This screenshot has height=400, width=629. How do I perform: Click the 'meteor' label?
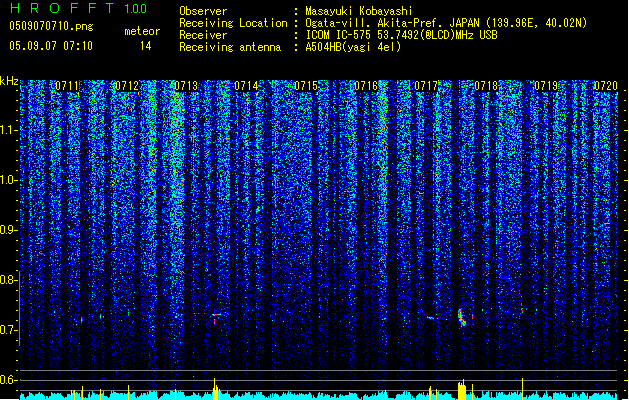click(142, 31)
